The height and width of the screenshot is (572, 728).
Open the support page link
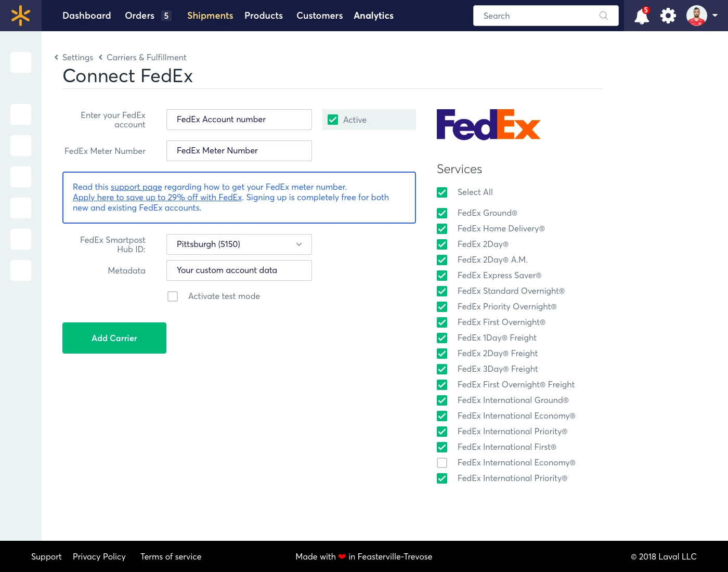[x=136, y=187]
